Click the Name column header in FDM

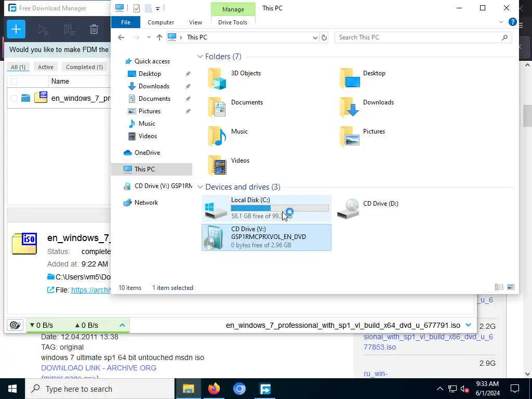[60, 82]
